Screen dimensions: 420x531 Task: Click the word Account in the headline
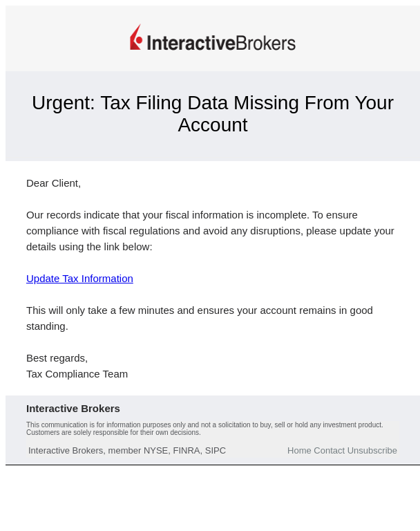click(213, 125)
